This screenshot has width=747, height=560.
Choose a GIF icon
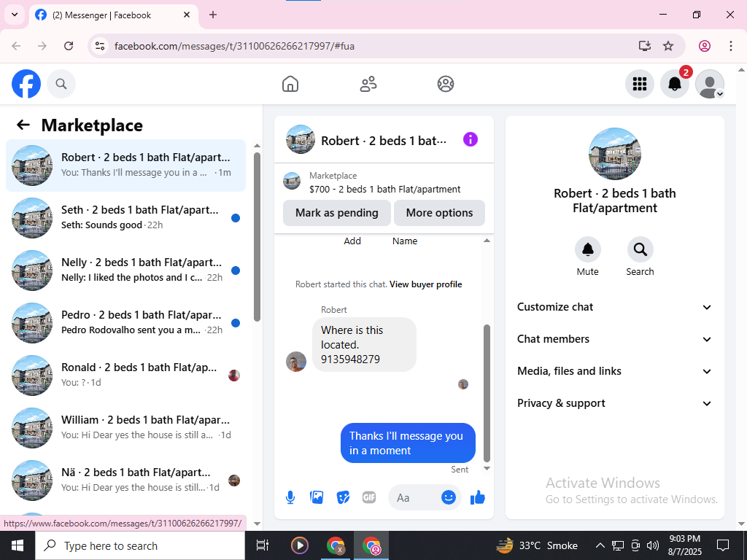(x=369, y=497)
